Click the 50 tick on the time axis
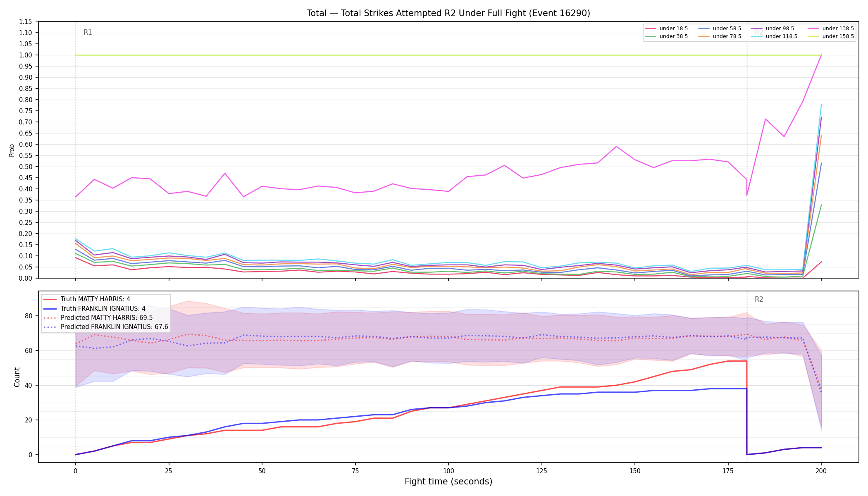 tap(262, 470)
